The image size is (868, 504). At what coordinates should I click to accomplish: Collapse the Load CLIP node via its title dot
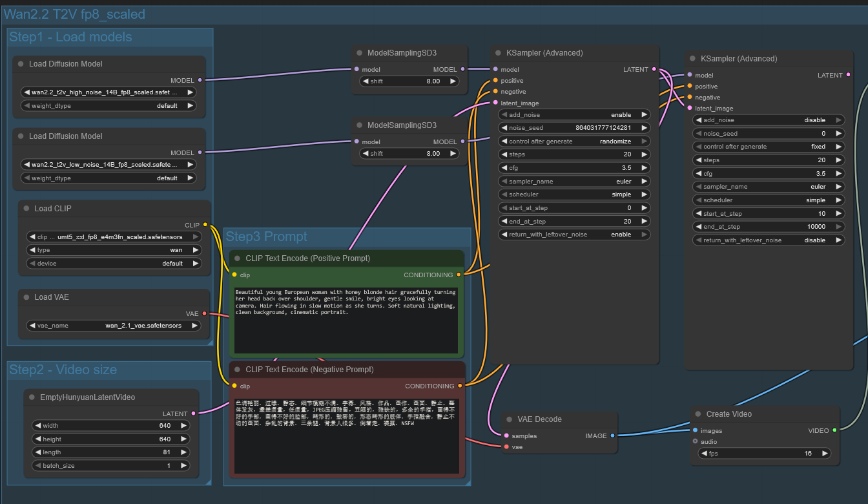point(26,209)
